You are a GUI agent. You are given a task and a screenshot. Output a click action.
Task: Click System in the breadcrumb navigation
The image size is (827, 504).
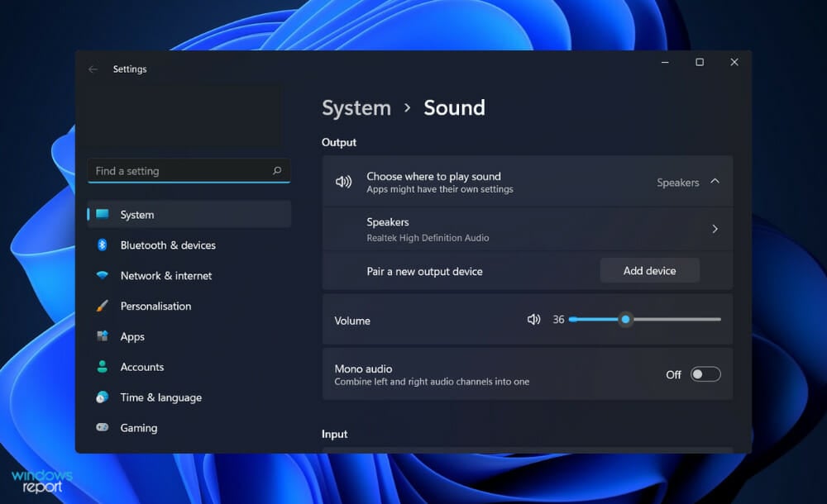point(356,108)
